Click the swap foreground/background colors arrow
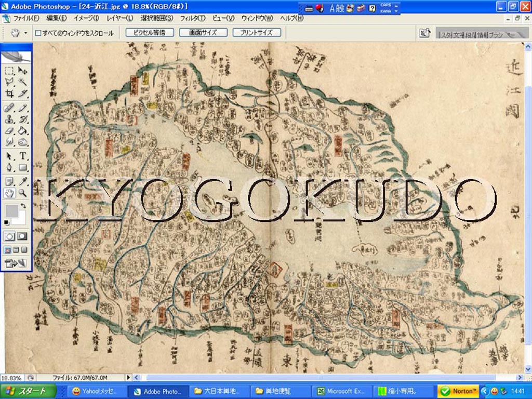Image resolution: width=532 pixels, height=399 pixels. [23, 206]
